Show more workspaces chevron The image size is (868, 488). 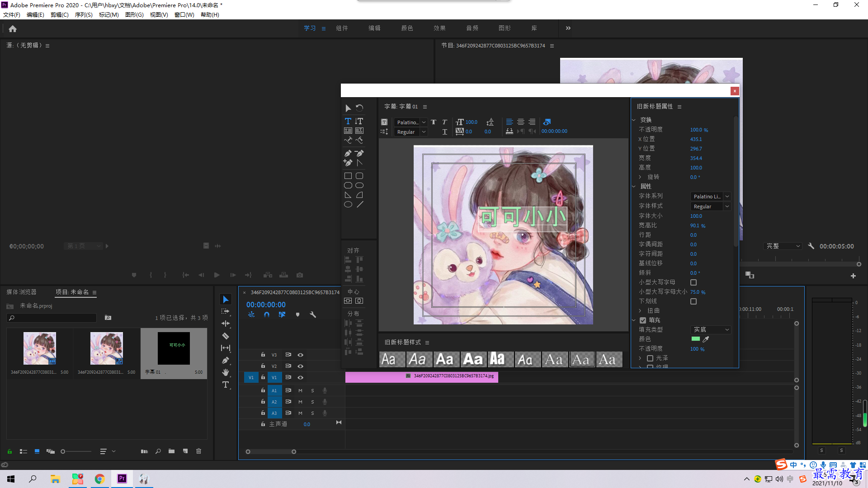pyautogui.click(x=568, y=28)
